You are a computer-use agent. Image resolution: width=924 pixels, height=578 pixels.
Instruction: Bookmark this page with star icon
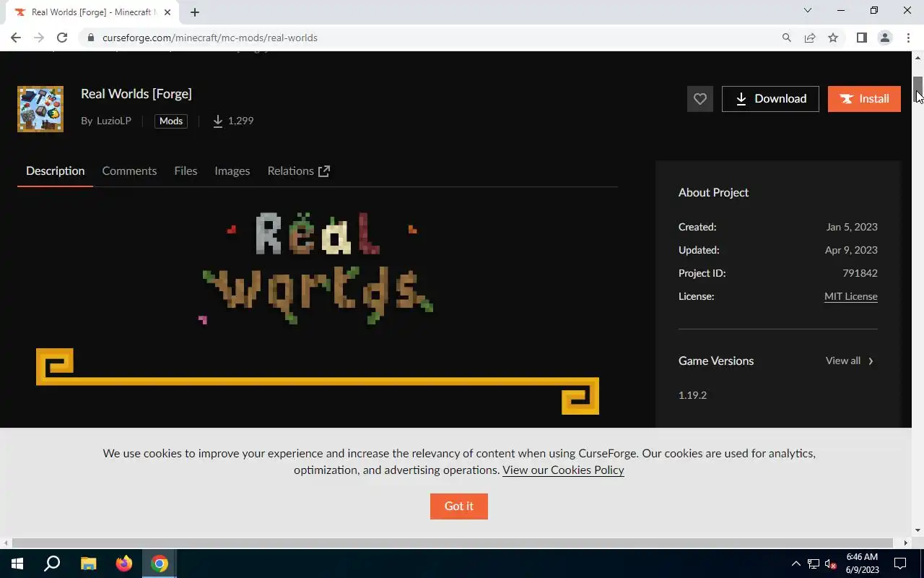pos(833,38)
